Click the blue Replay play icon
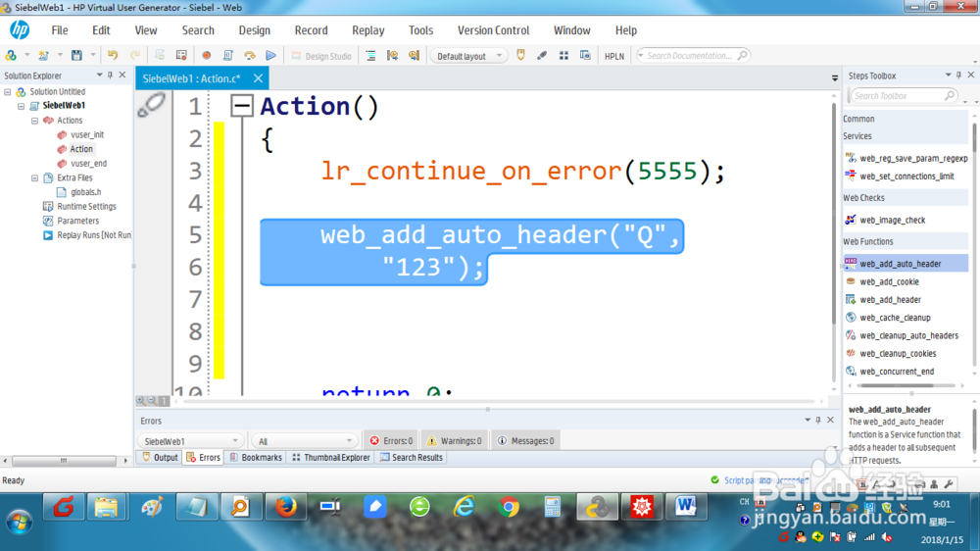The width and height of the screenshot is (980, 551). (270, 55)
